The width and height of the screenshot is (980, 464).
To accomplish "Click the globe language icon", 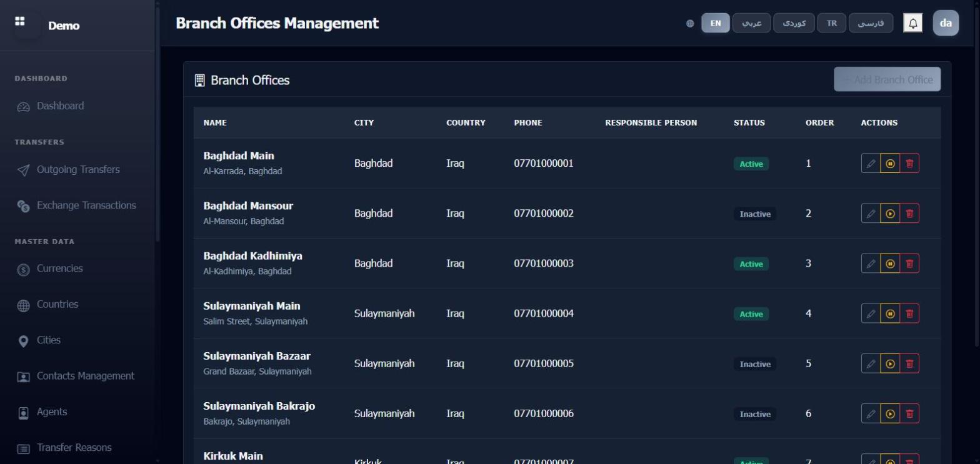I will pos(690,24).
